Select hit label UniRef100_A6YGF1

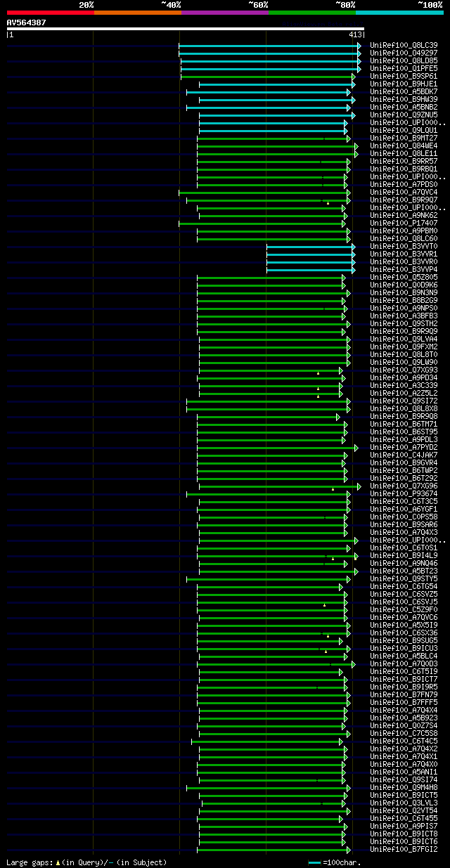[x=404, y=509]
